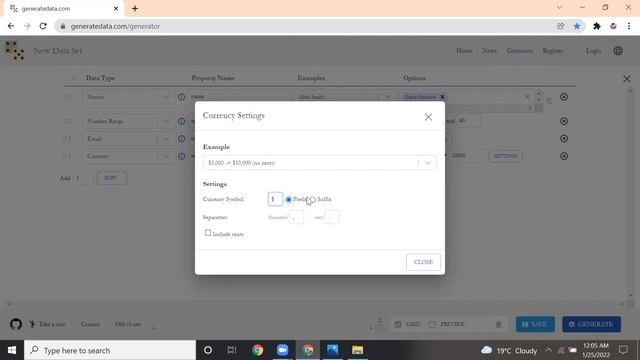Click the trash clear icon in footer
This screenshot has height=360, width=640.
click(498, 324)
